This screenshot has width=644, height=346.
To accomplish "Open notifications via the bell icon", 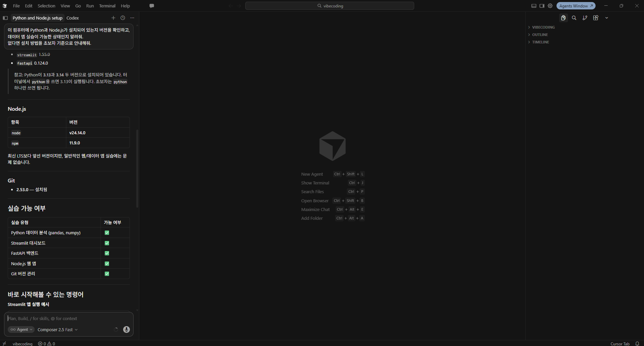I will [637, 344].
